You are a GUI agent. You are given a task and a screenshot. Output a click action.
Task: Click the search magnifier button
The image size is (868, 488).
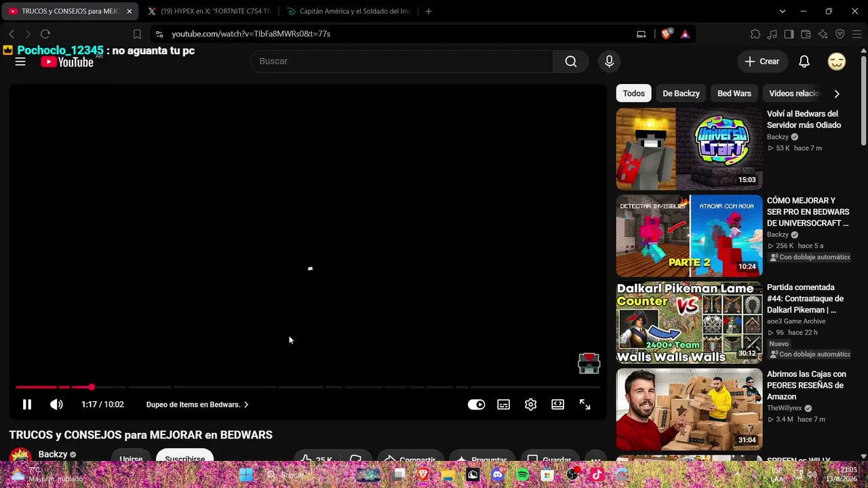pyautogui.click(x=571, y=61)
